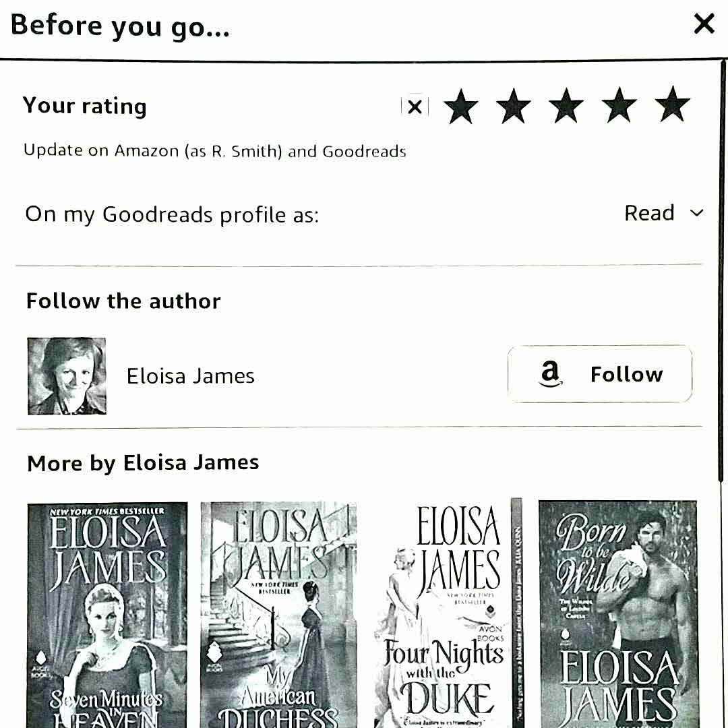The height and width of the screenshot is (728, 728).
Task: Select the Eloisa James author name
Action: pyautogui.click(x=191, y=376)
